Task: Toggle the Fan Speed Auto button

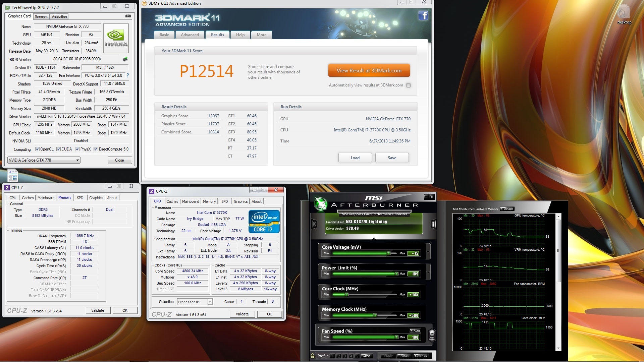Action: (x=415, y=331)
